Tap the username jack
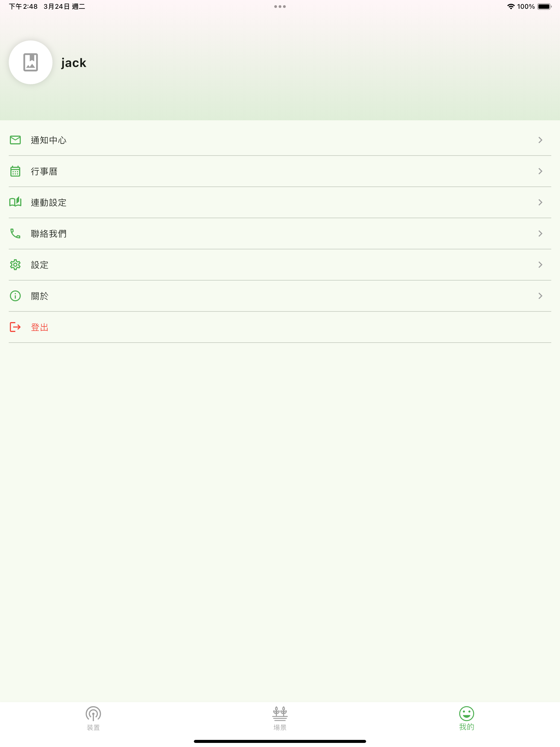The height and width of the screenshot is (747, 560). pos(74,63)
